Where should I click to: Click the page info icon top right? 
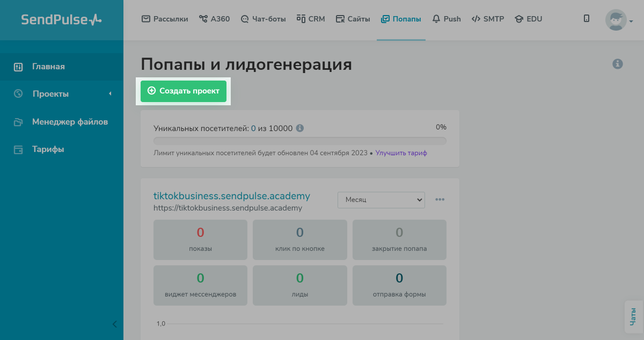pos(618,64)
